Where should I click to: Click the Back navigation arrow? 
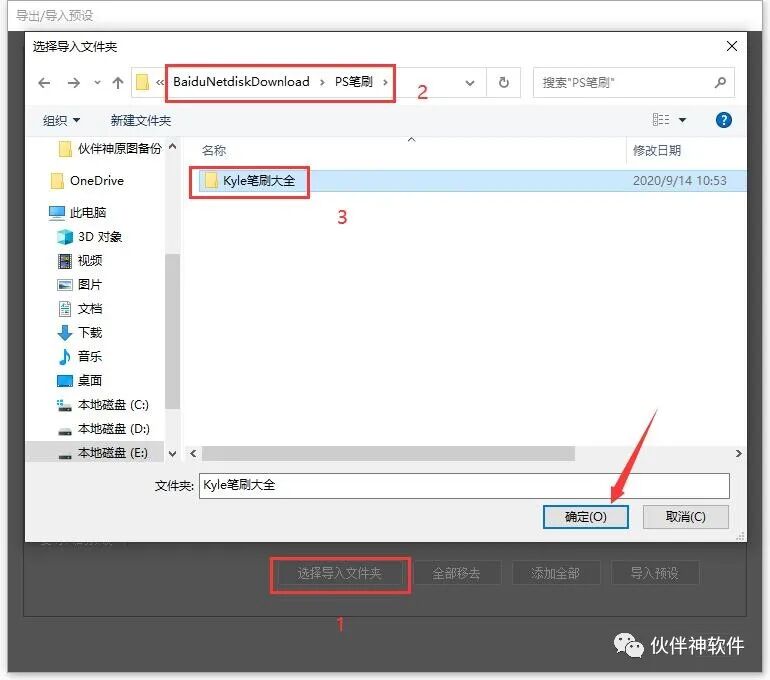(44, 83)
